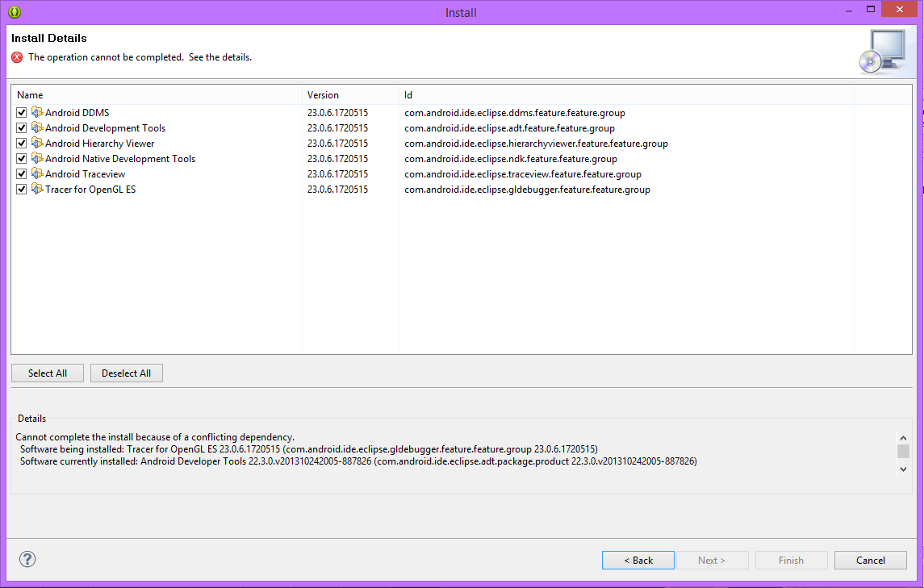
Task: Click the ddms.feature.feature.group Id cell
Action: [514, 113]
